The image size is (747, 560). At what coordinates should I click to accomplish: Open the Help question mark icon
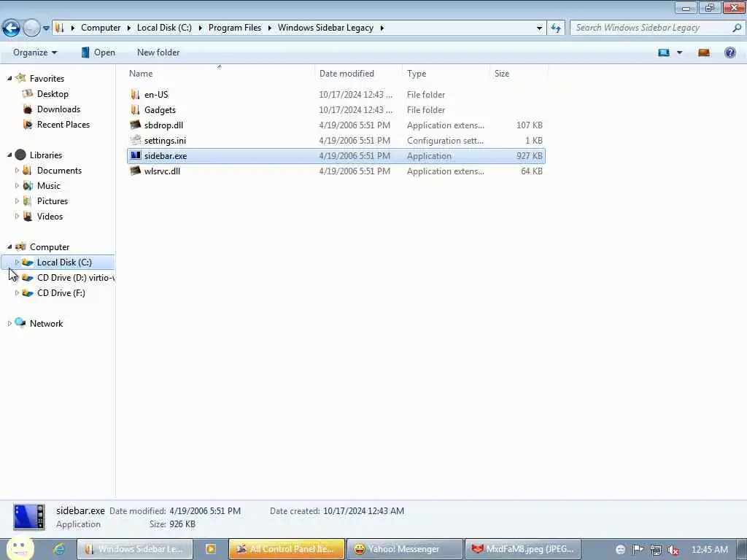[729, 52]
